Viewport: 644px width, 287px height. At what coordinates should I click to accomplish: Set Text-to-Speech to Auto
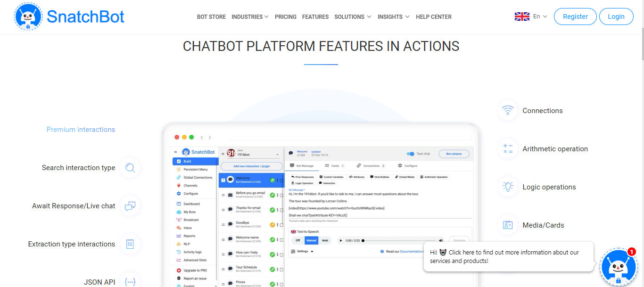click(x=325, y=240)
